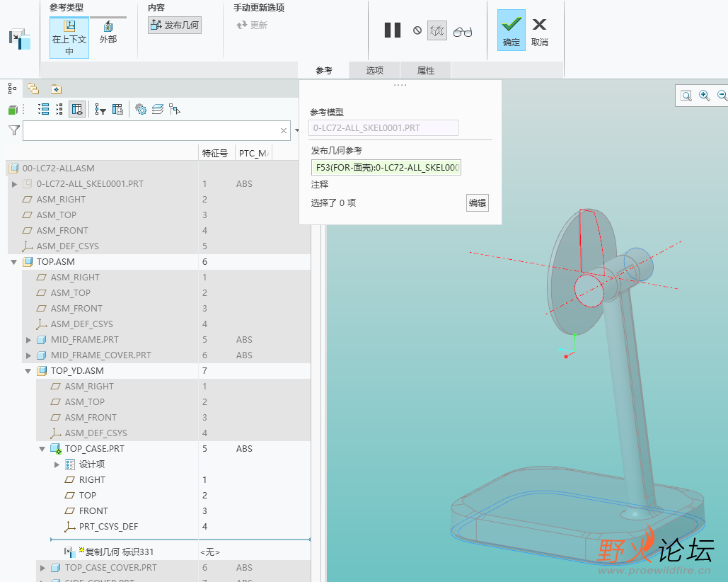Toggle the attached preview mode icon
The width and height of the screenshot is (728, 582).
(x=437, y=30)
